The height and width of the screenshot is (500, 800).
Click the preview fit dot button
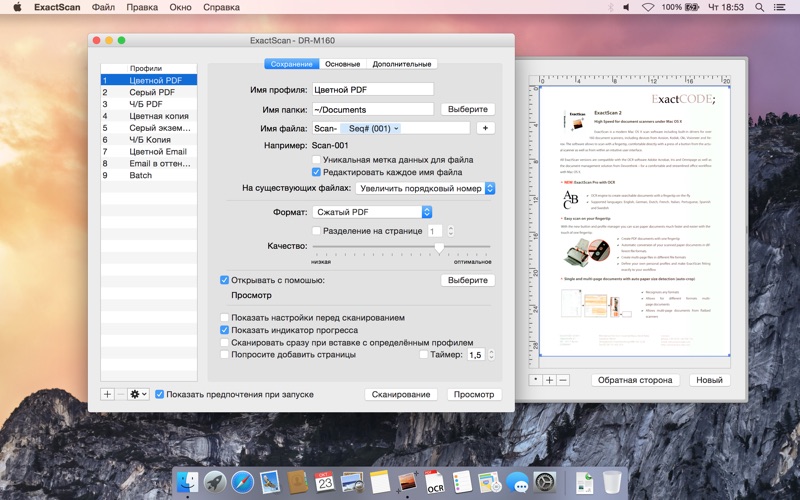[535, 380]
